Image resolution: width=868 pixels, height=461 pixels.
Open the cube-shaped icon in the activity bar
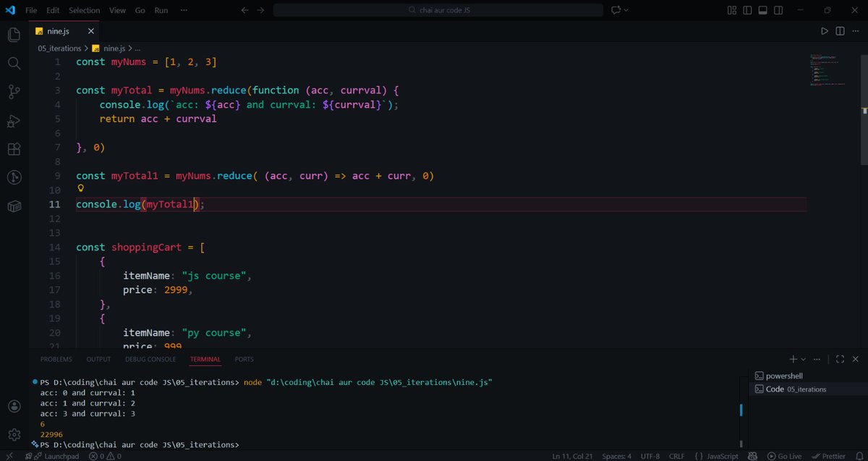click(x=14, y=206)
